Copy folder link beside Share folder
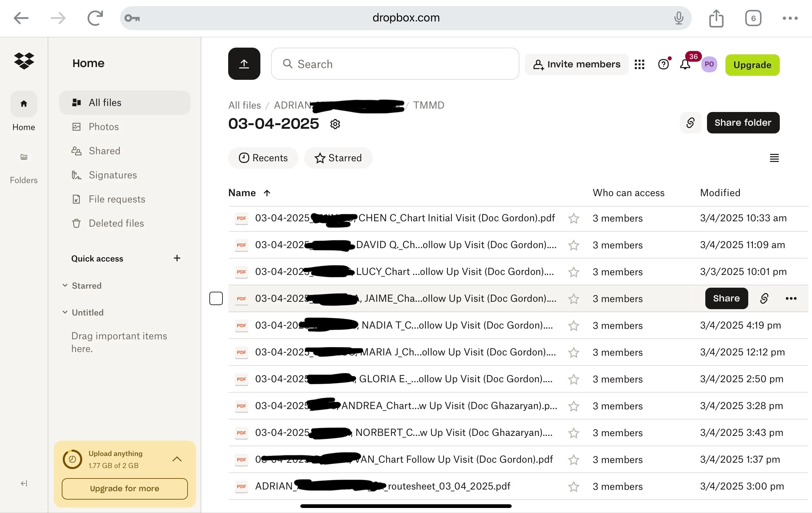Screen dimensions: 812x513 pos(690,123)
